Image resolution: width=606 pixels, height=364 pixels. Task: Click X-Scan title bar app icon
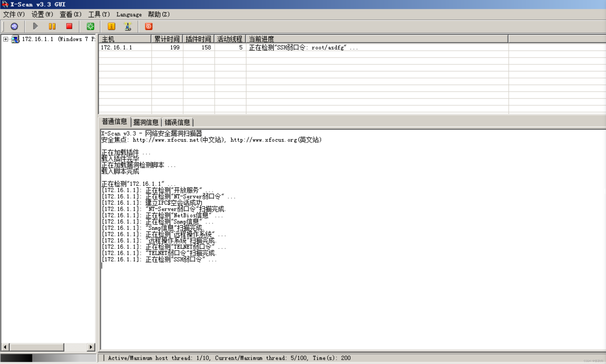pyautogui.click(x=5, y=4)
